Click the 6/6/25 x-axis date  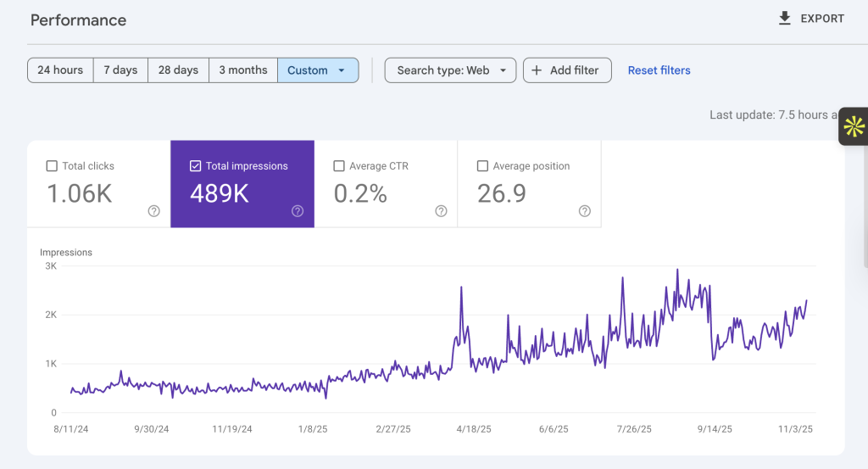click(x=554, y=429)
